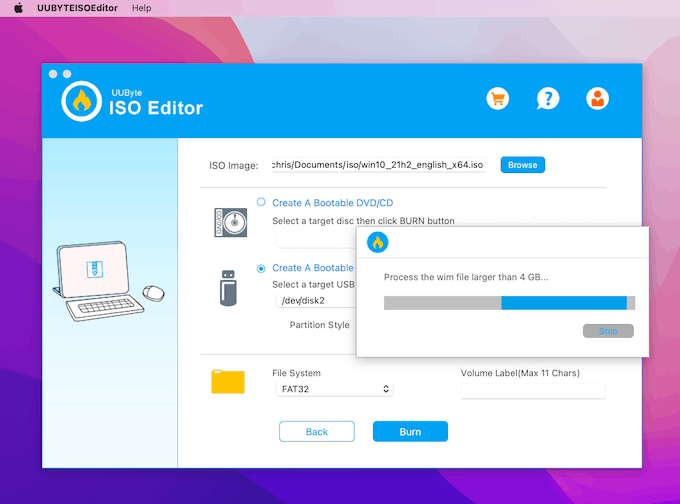Viewport: 680px width, 504px height.
Task: Stop the wim file processing
Action: tap(608, 331)
